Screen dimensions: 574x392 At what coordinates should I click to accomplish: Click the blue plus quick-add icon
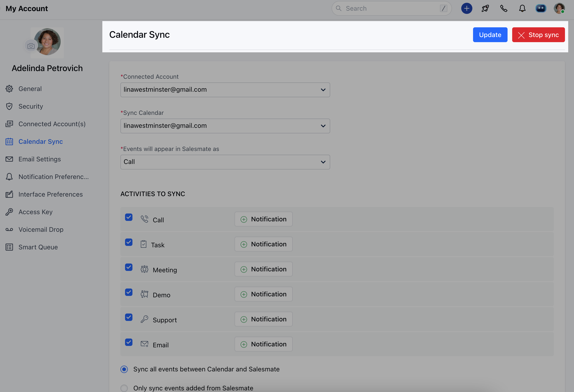(467, 8)
